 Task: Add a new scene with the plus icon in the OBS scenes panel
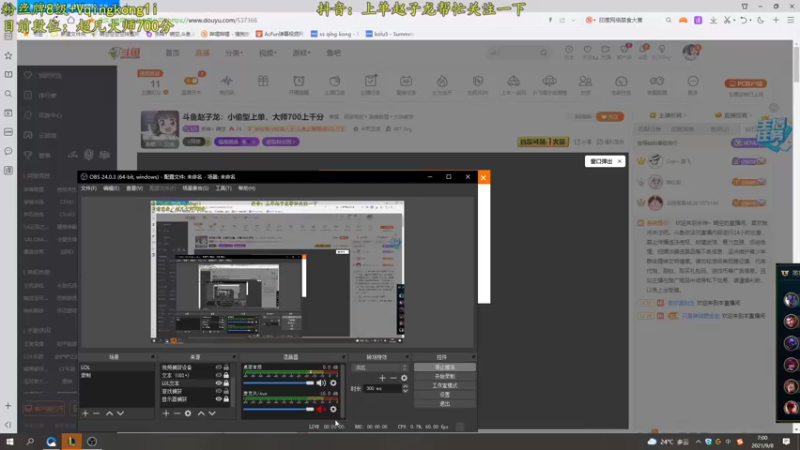[85, 413]
